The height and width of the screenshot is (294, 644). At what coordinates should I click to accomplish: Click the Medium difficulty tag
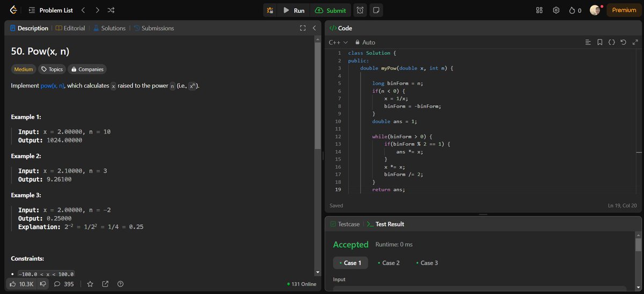[x=24, y=69]
